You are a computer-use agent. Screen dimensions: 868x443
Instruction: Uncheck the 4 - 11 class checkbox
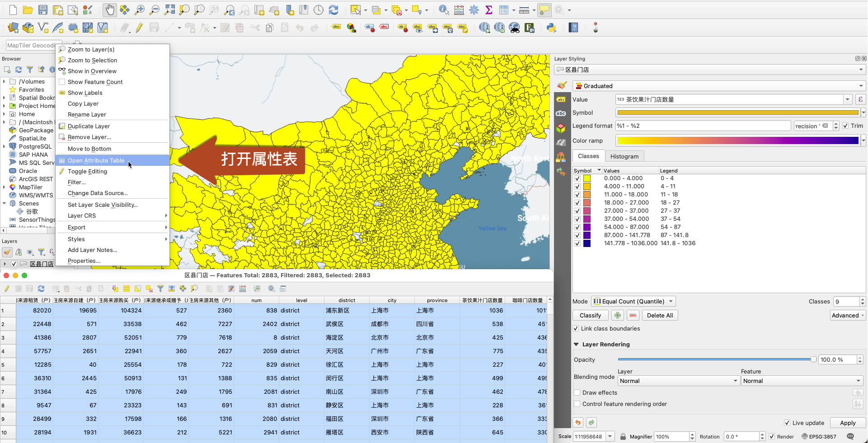click(577, 187)
